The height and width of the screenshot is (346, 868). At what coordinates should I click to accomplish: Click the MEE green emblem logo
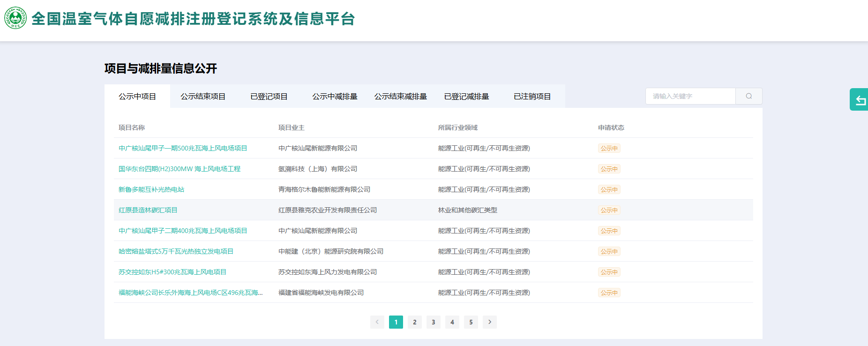(x=15, y=18)
